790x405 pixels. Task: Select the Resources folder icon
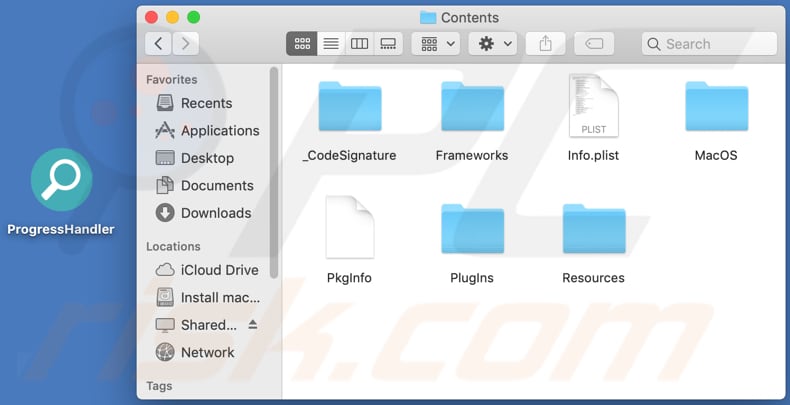pos(594,229)
